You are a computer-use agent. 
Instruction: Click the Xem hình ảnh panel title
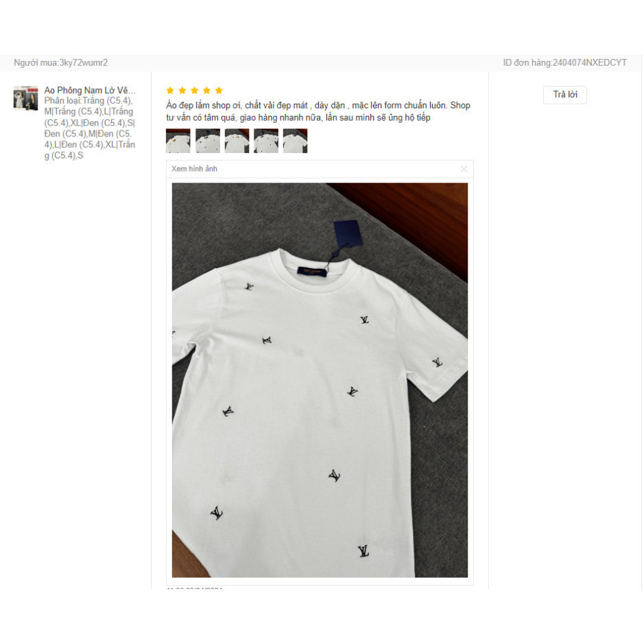click(194, 169)
